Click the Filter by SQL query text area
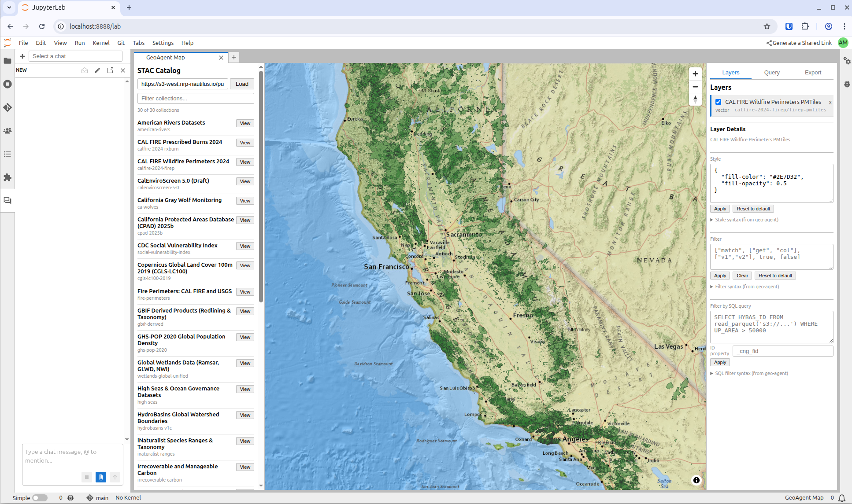The width and height of the screenshot is (852, 504). click(771, 327)
